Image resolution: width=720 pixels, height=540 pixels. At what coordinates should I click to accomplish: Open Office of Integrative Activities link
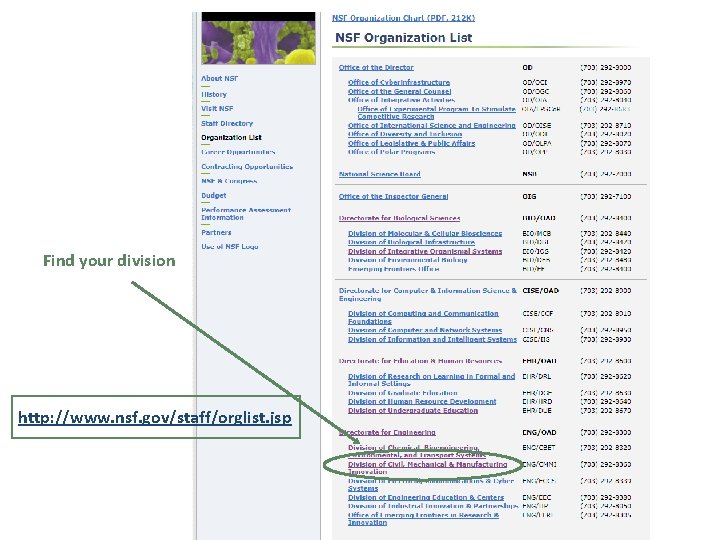(401, 100)
